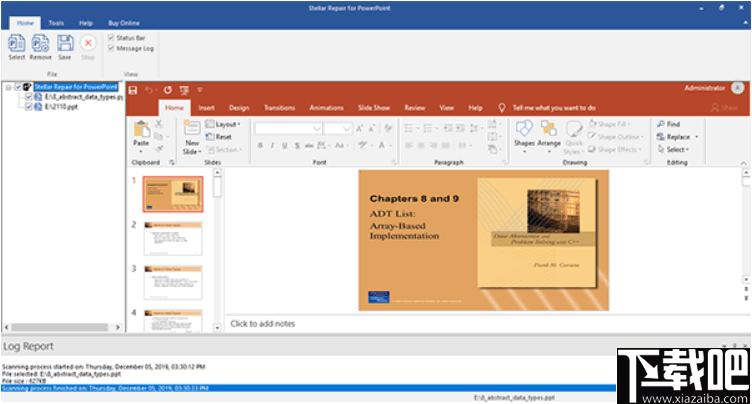
Task: Open the Layout dropdown
Action: [223, 124]
